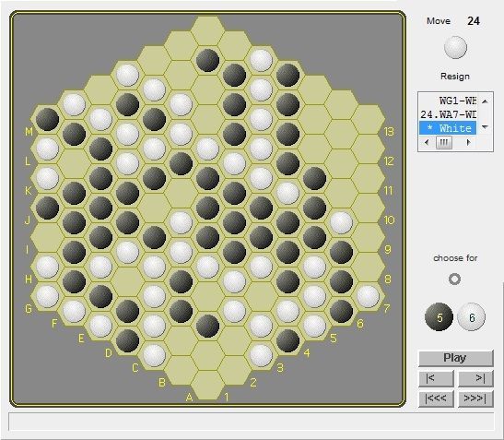Click the move list scroll-down arrow
The height and width of the screenshot is (440, 504).
[485, 127]
